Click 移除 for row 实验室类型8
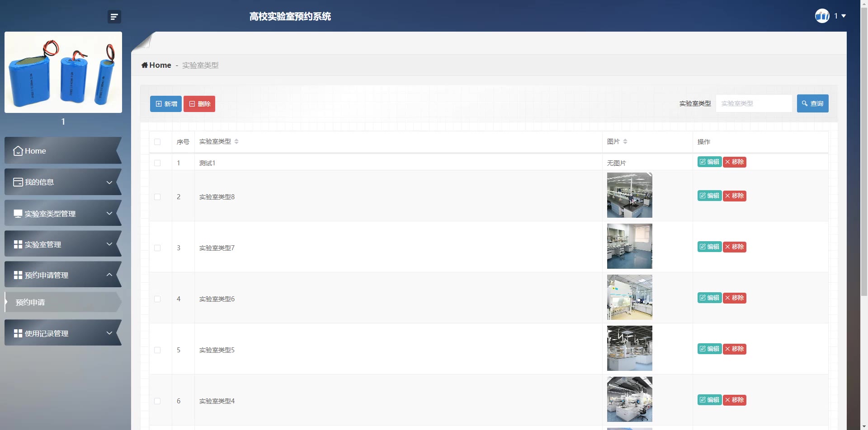Viewport: 868px width, 430px height. point(734,196)
